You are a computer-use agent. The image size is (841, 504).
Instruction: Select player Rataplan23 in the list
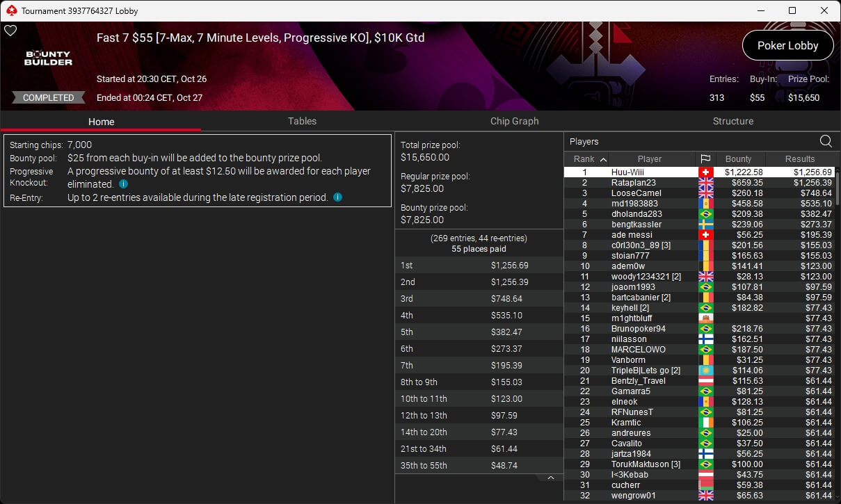699,183
